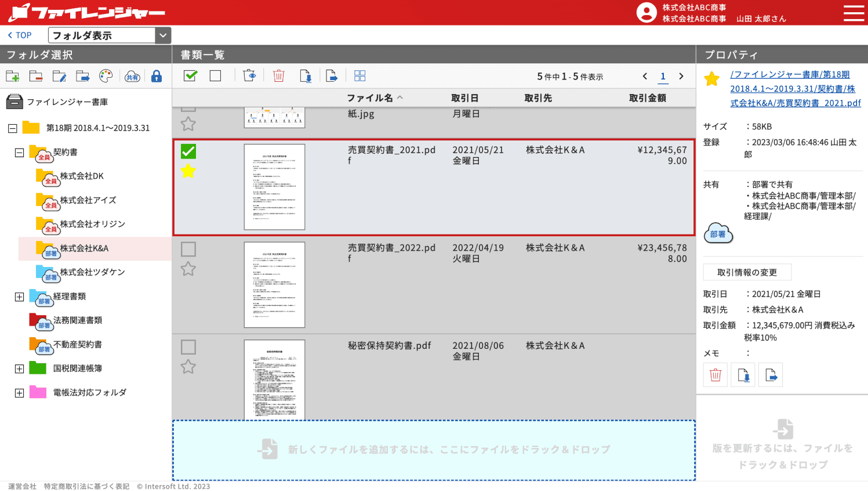Switch to thumbnail grid view
The image size is (868, 491).
point(359,76)
